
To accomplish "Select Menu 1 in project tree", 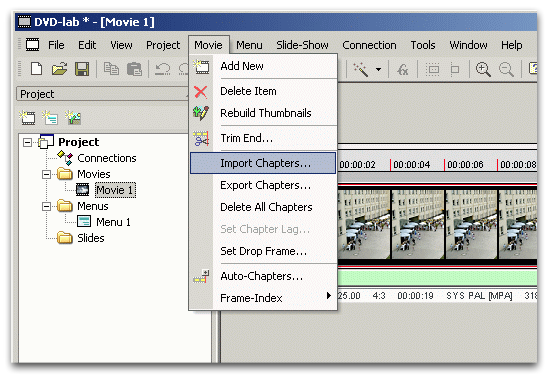I will [x=113, y=222].
